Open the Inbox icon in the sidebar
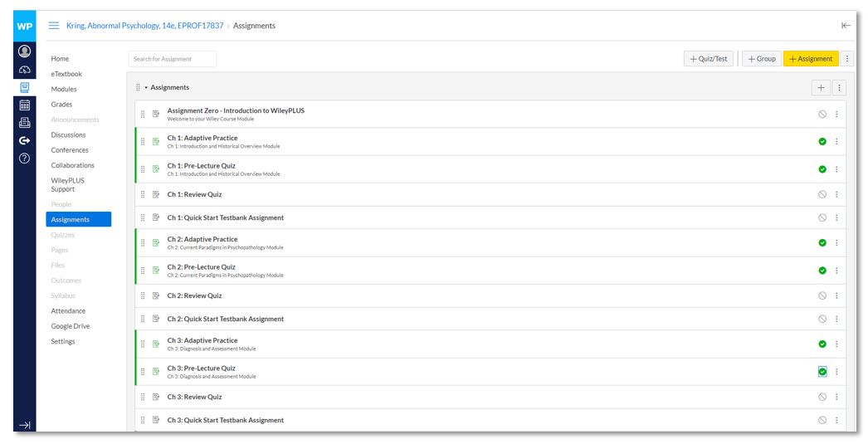 click(24, 123)
